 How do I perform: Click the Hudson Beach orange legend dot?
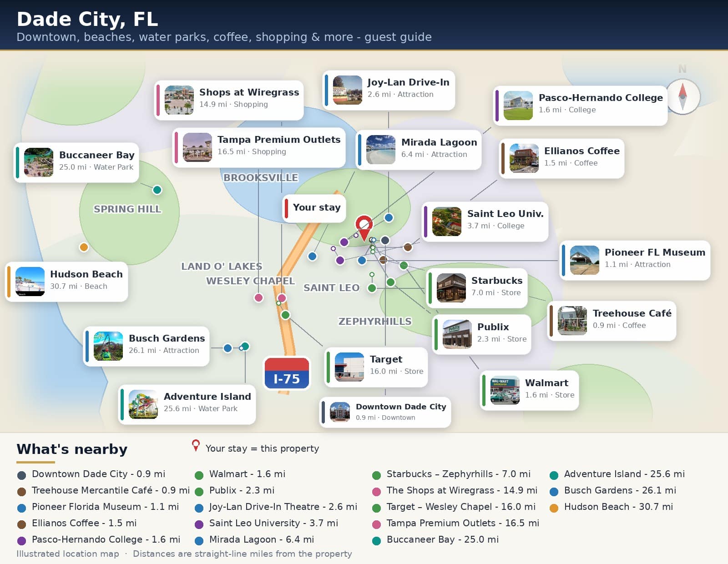pyautogui.click(x=554, y=508)
